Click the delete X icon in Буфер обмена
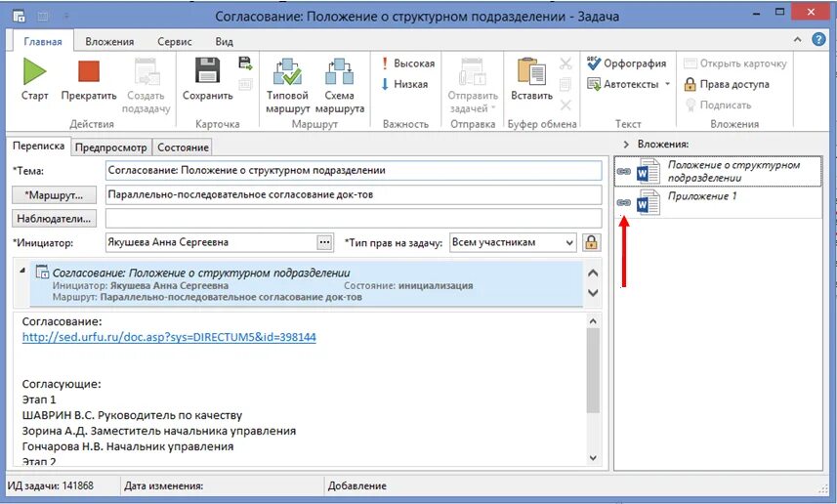837x504 pixels. click(x=565, y=105)
